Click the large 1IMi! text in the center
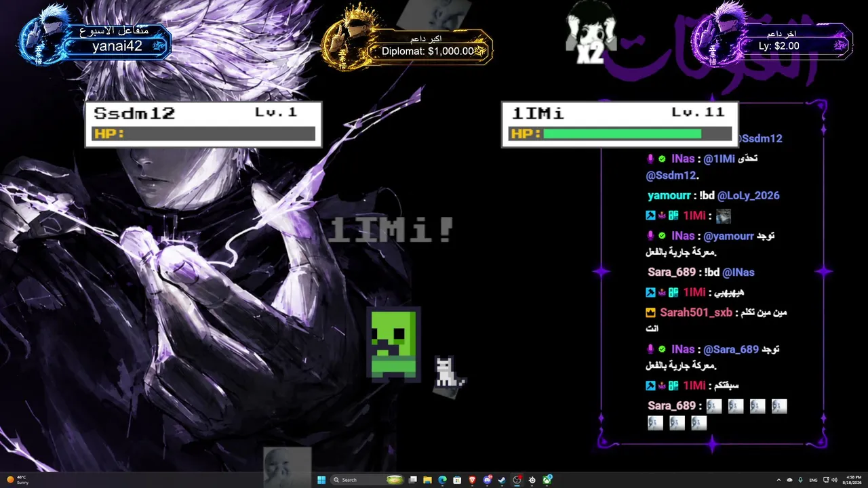 pos(391,230)
